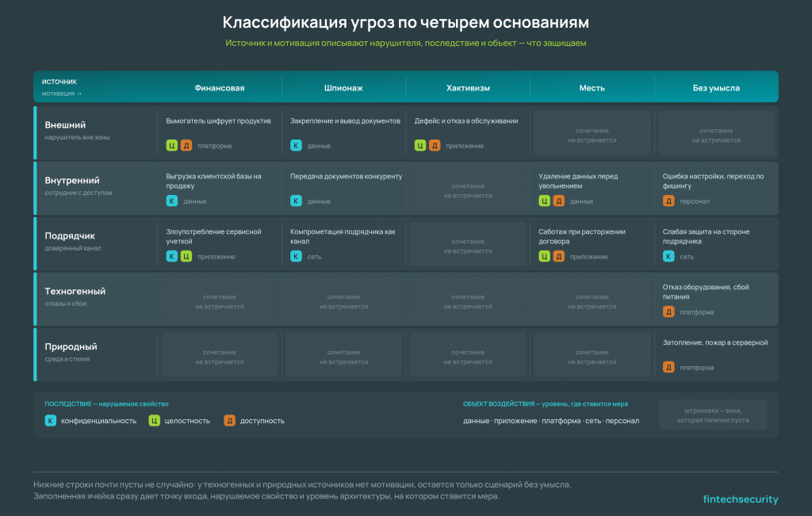
Task: Click the text 'Передача документов конкуренту'
Action: 347,176
